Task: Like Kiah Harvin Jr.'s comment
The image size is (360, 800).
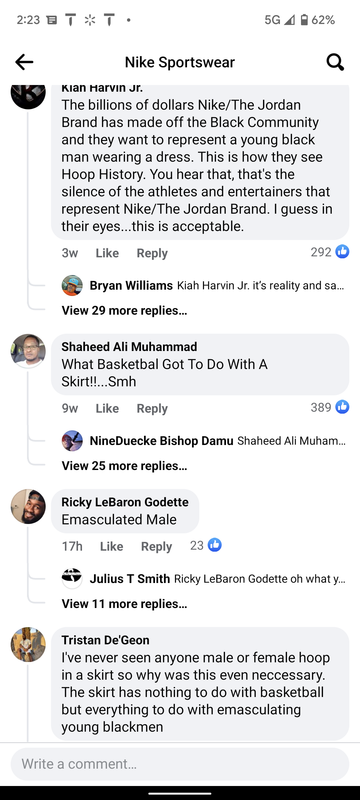Action: (x=107, y=253)
